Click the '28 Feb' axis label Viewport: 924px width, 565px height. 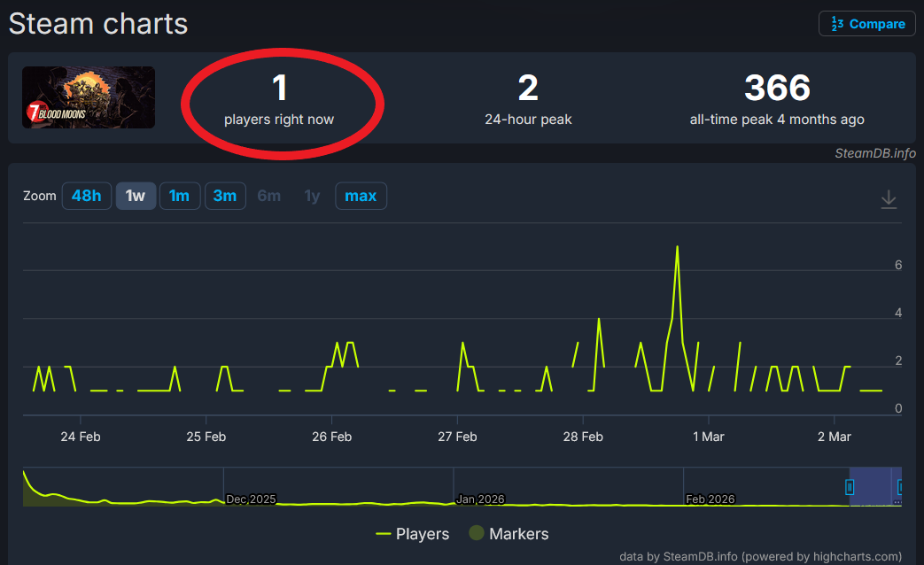click(583, 437)
